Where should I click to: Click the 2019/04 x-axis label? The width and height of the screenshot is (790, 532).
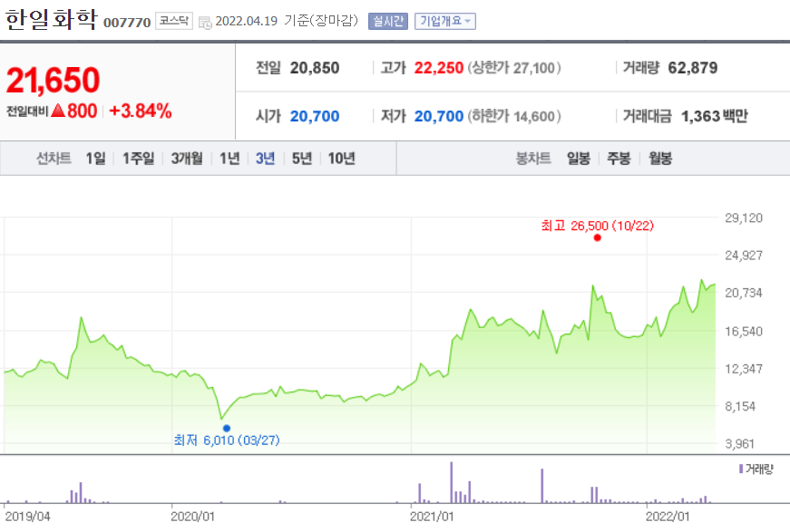point(28,517)
